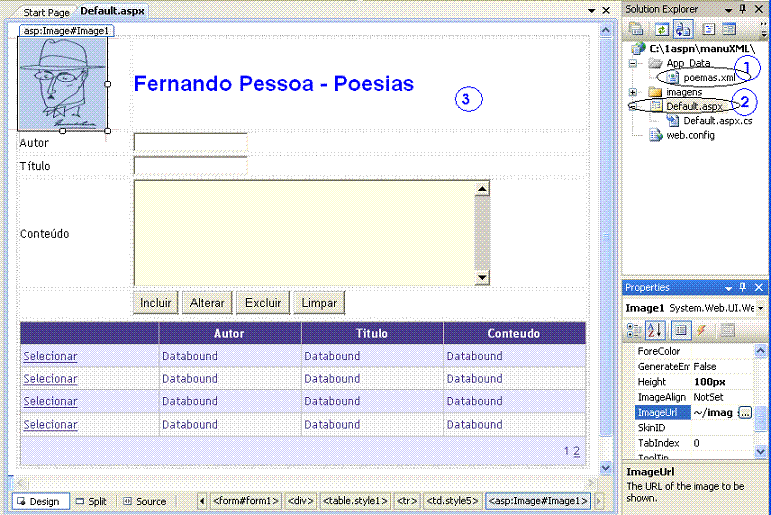The height and width of the screenshot is (515, 771).
Task: Click the View Designer icon in Solution Explorer
Action: pyautogui.click(x=729, y=30)
